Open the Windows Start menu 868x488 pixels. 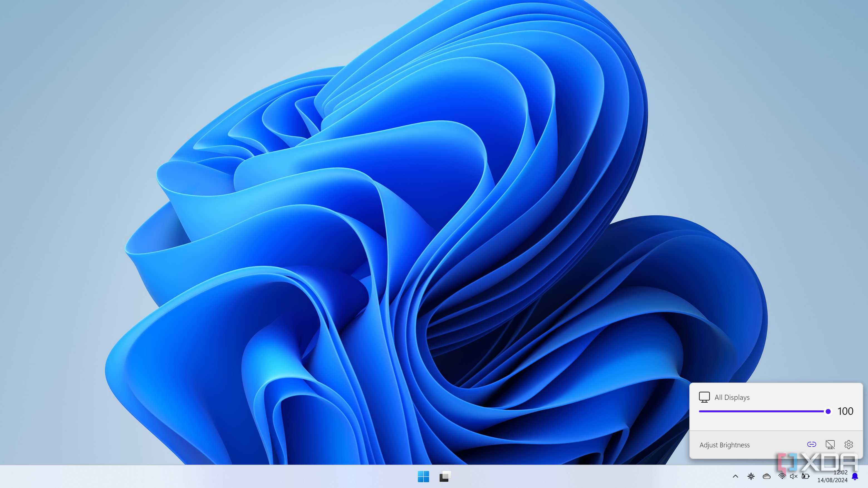point(423,476)
